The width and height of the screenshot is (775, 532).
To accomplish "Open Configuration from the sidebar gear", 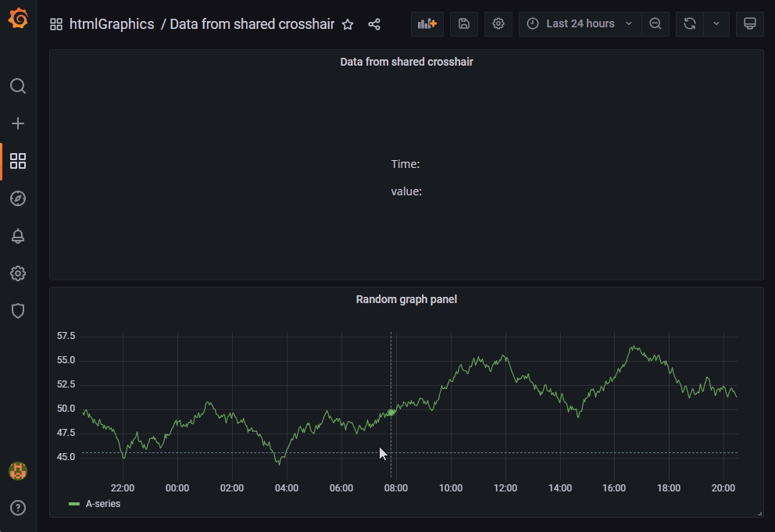I will point(18,273).
